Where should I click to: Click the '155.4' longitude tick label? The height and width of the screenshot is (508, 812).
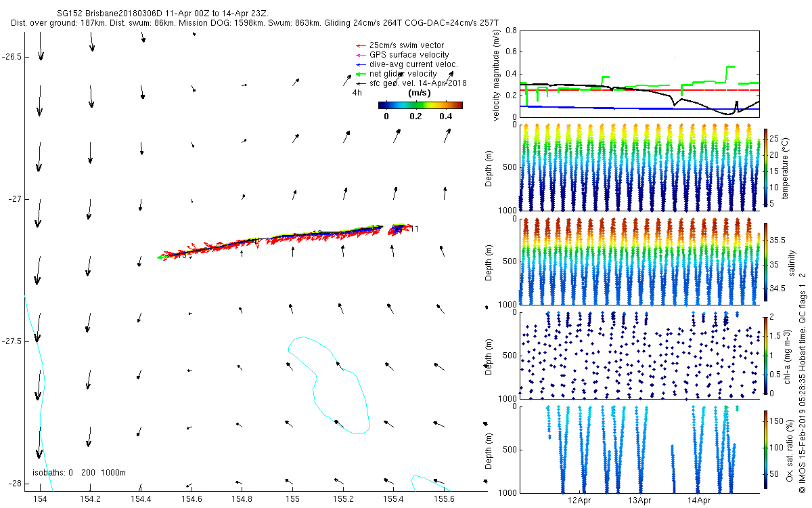click(x=393, y=499)
